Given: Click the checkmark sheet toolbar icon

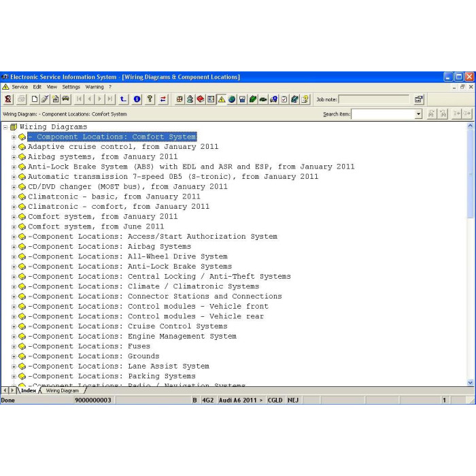Looking at the screenshot, I should click(284, 99).
